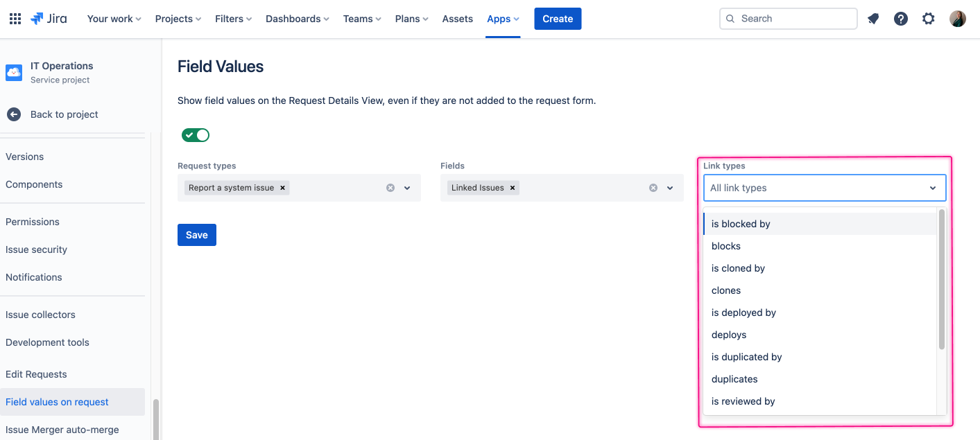Click the Save button
This screenshot has height=440, width=980.
pos(196,234)
